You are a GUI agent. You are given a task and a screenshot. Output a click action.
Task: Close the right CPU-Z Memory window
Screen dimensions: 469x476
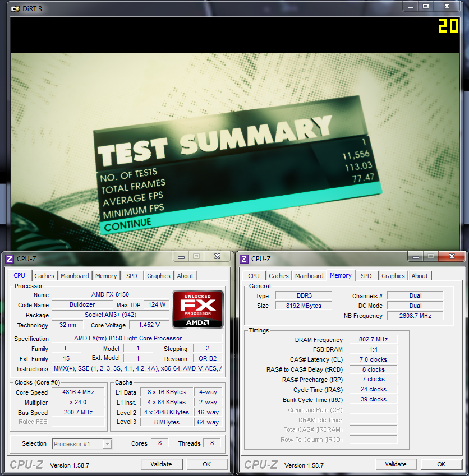[452, 257]
